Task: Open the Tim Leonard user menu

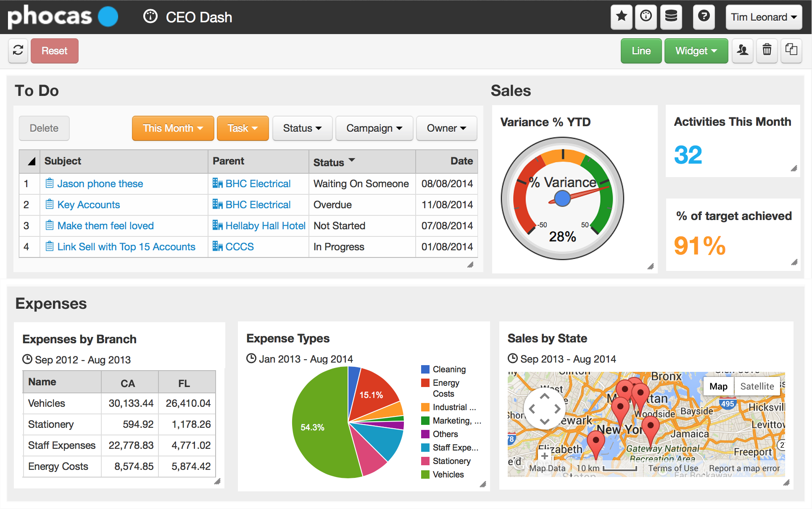Action: point(763,17)
